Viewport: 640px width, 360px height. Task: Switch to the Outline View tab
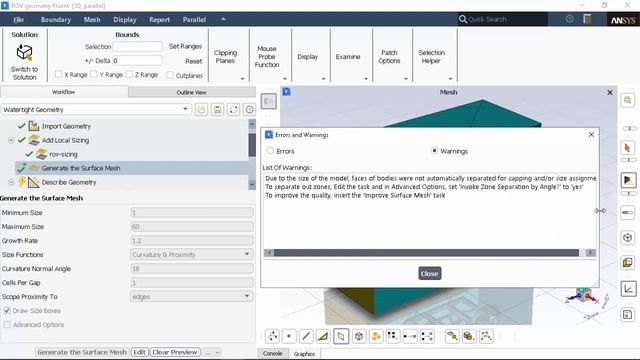(191, 92)
